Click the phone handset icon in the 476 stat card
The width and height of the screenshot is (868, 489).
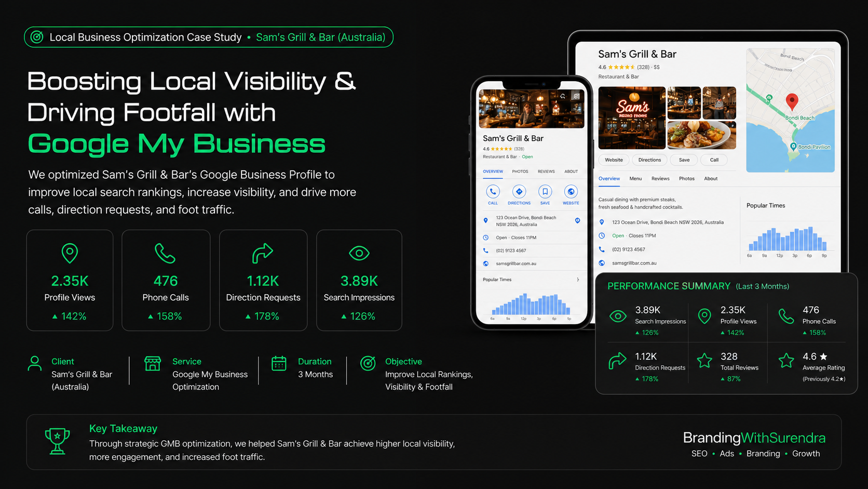point(165,253)
